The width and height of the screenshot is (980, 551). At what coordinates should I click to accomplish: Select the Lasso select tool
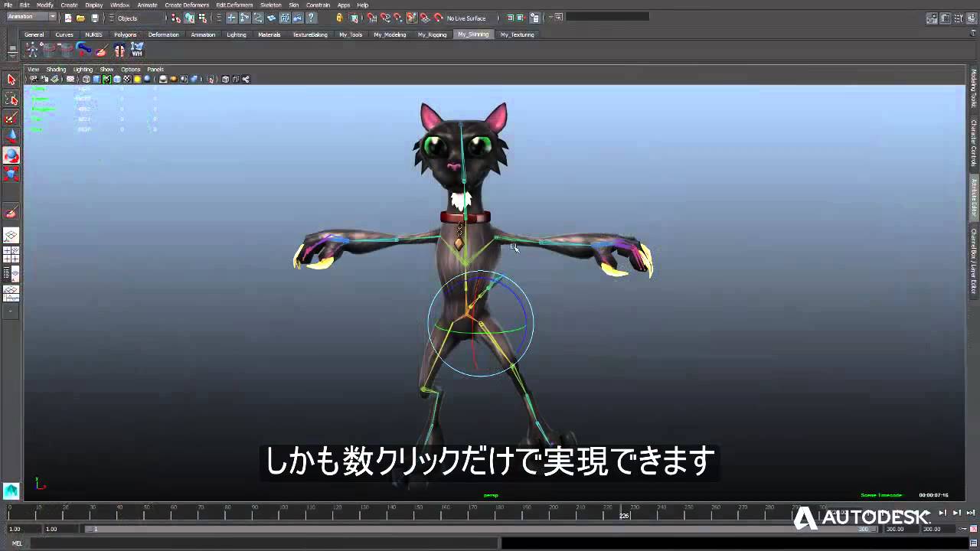[11, 99]
